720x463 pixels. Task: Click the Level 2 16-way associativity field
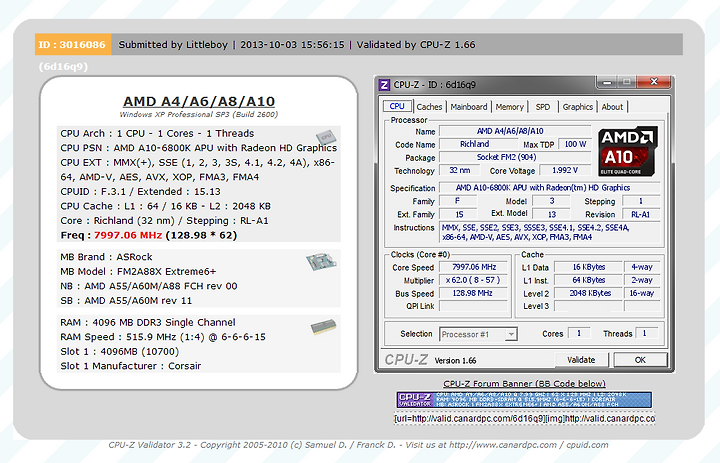[x=642, y=293]
